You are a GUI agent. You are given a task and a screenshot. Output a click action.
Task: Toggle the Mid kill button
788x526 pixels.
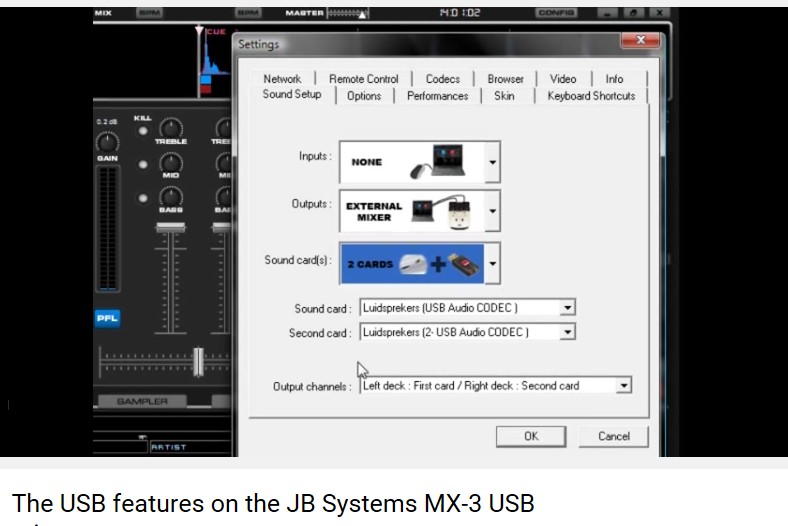143,164
